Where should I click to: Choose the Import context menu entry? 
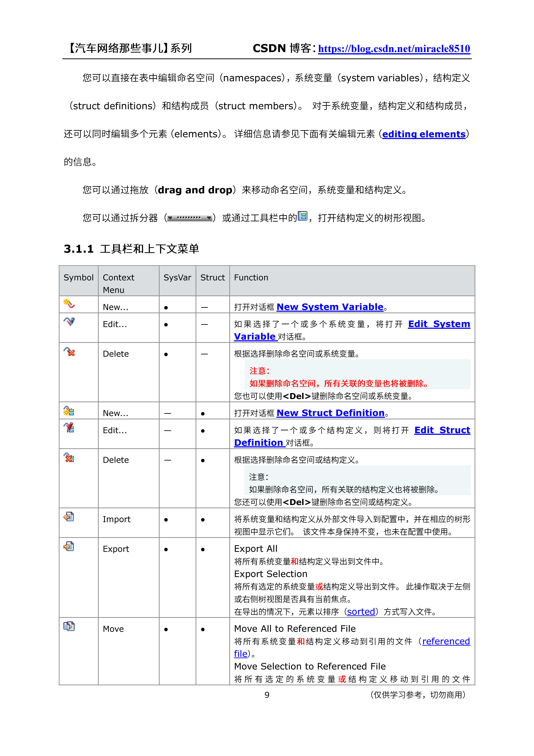pos(116,519)
